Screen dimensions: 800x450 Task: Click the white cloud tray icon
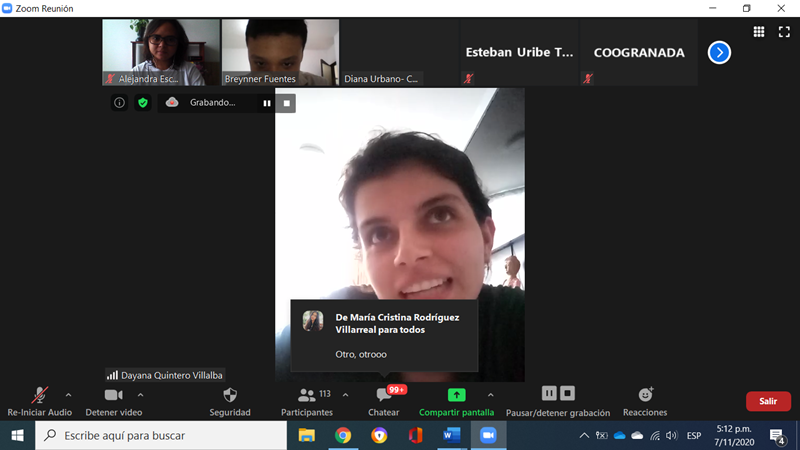click(637, 436)
